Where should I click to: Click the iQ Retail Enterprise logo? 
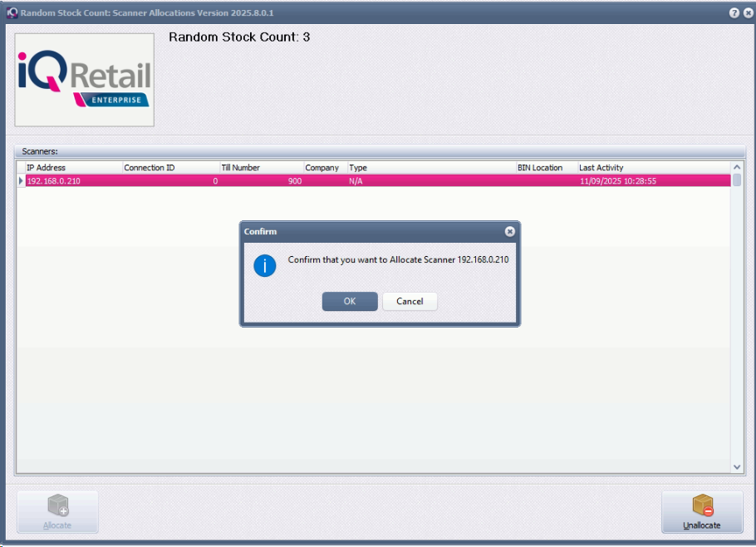coord(85,80)
